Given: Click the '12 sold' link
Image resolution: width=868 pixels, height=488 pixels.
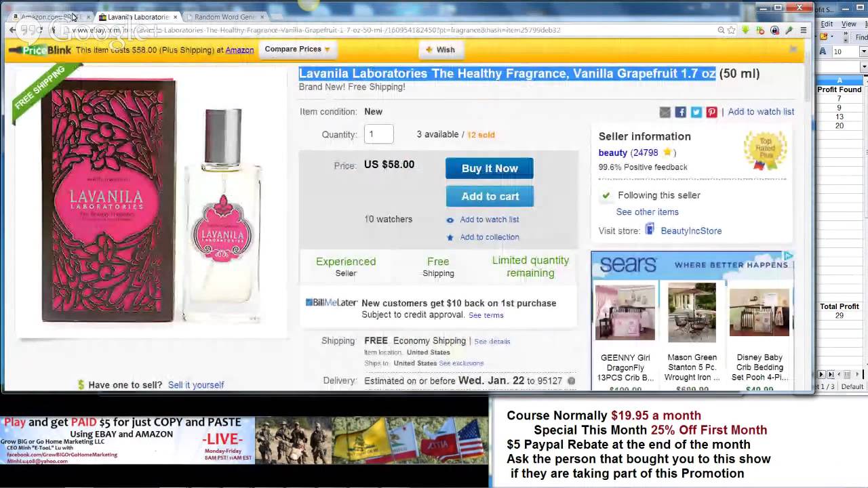Looking at the screenshot, I should (x=481, y=135).
